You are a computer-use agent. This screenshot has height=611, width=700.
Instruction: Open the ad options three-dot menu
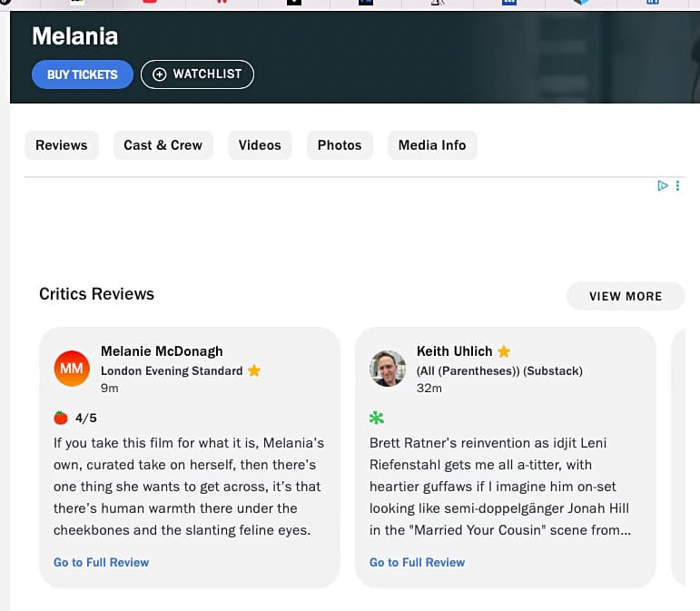677,185
